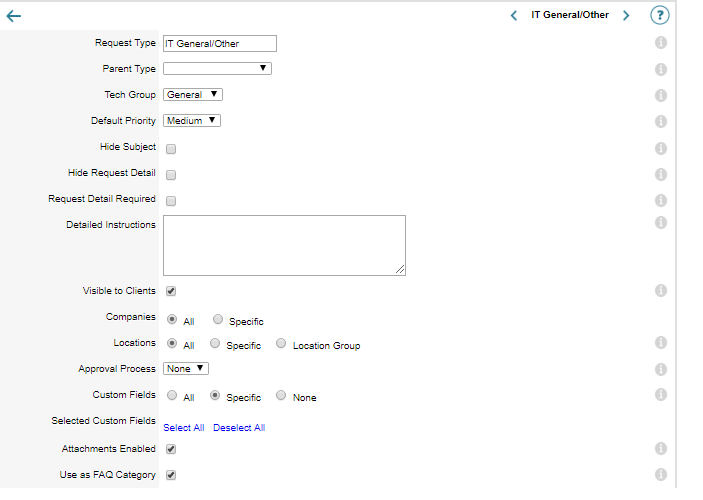Click the Selected Custom Fields label
The height and width of the screenshot is (500, 703).
pyautogui.click(x=103, y=421)
